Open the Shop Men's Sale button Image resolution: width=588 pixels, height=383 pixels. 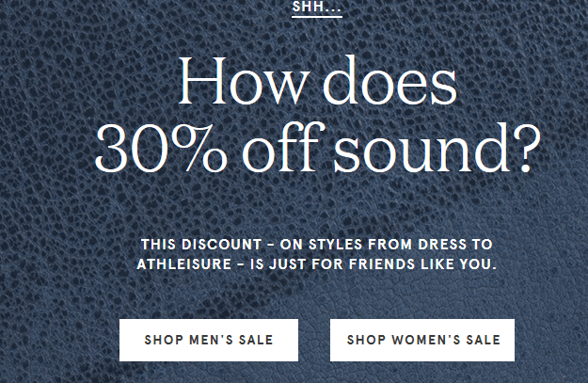[209, 341]
